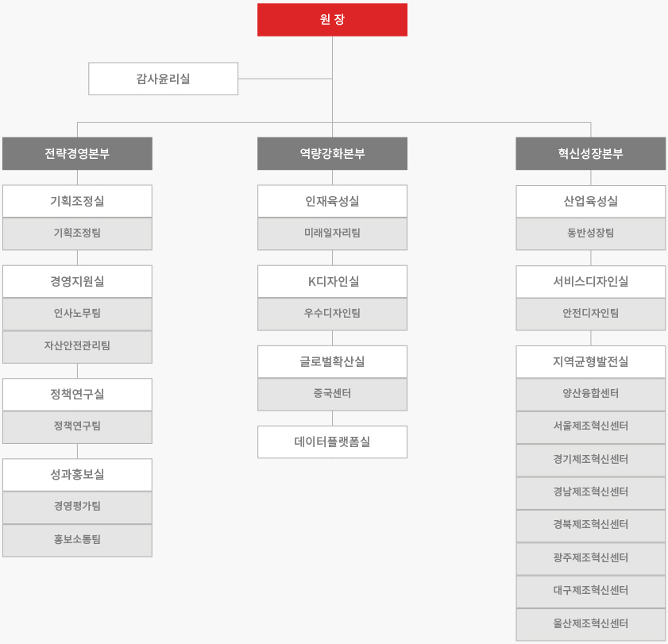Select the 경영지원실 office box
Image resolution: width=668 pixels, height=644 pixels.
pyautogui.click(x=77, y=282)
